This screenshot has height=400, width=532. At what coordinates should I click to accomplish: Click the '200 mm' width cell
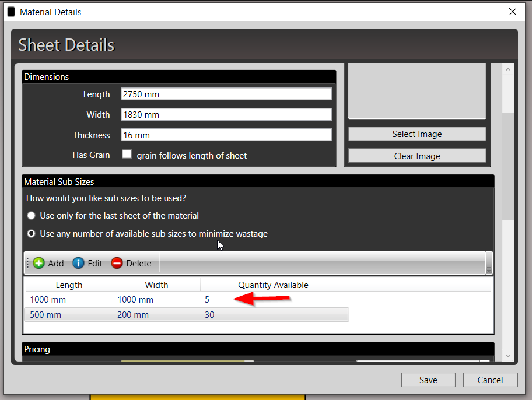coord(133,315)
